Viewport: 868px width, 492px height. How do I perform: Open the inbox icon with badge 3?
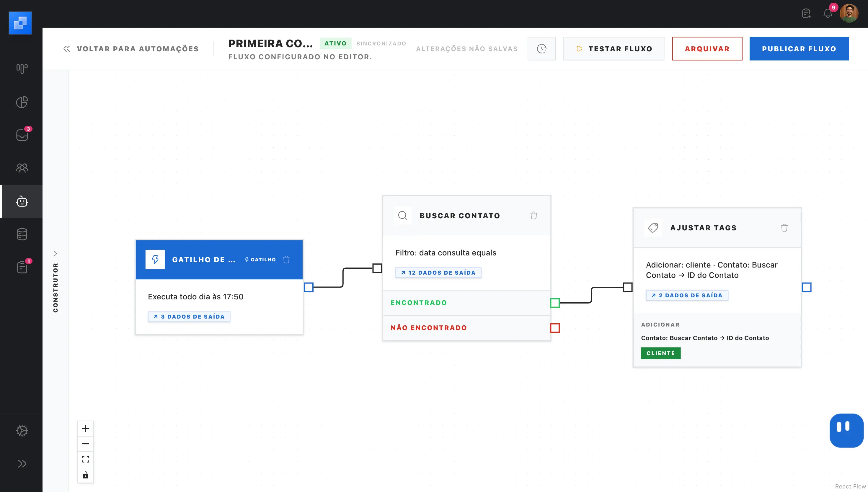click(x=22, y=135)
